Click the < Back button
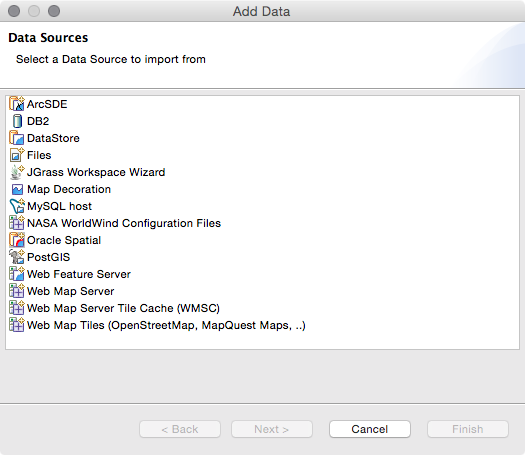The height and width of the screenshot is (455, 525). point(180,429)
